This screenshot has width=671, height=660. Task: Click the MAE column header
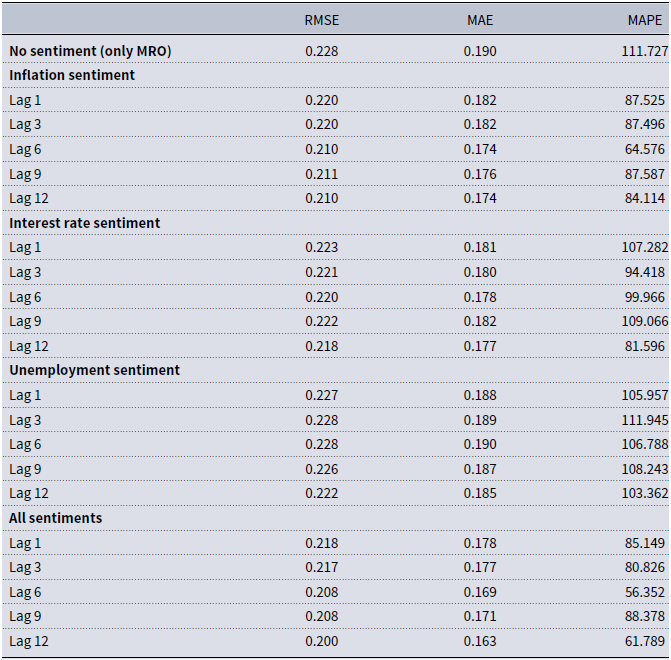tap(480, 20)
